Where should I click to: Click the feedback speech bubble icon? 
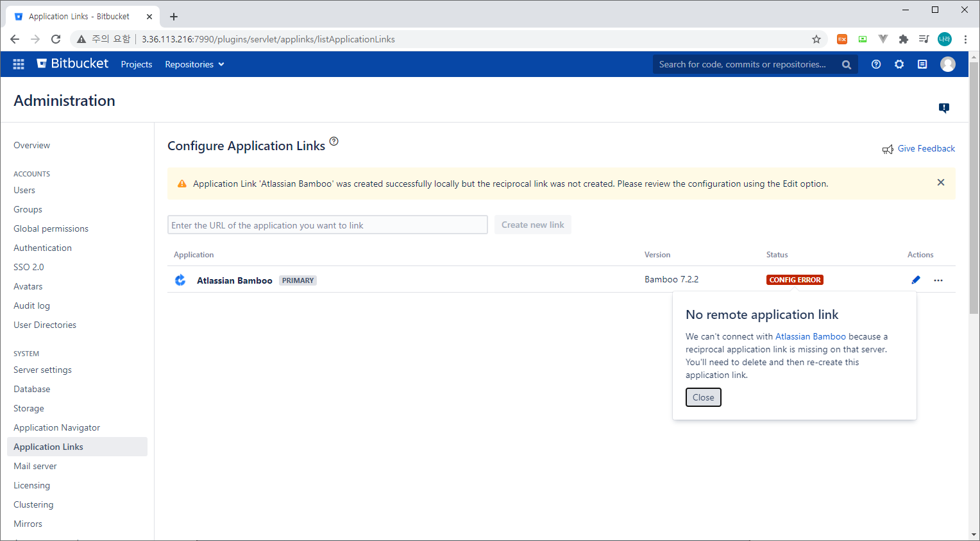click(x=944, y=108)
